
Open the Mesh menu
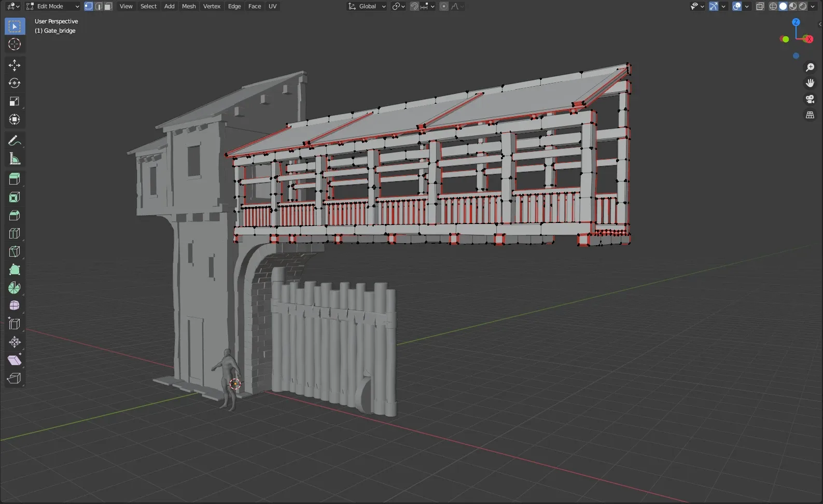189,6
